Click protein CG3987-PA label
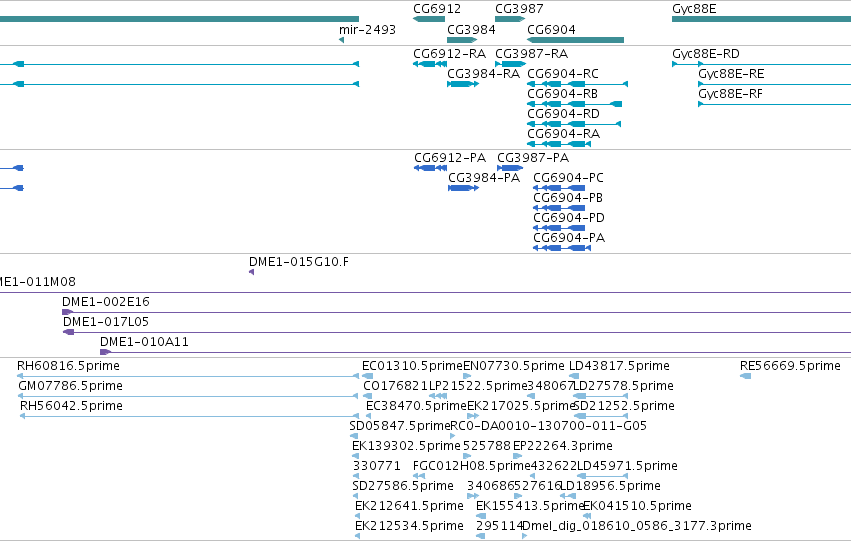The image size is (851, 541). click(x=533, y=157)
